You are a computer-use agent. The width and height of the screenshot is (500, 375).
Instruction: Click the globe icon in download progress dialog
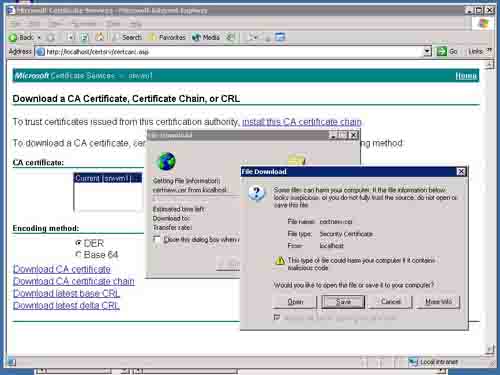point(166,161)
